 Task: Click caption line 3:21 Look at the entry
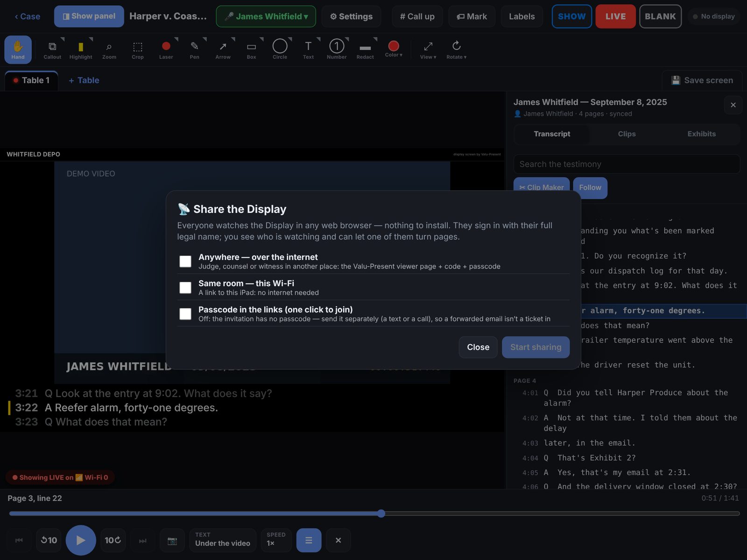(x=143, y=393)
